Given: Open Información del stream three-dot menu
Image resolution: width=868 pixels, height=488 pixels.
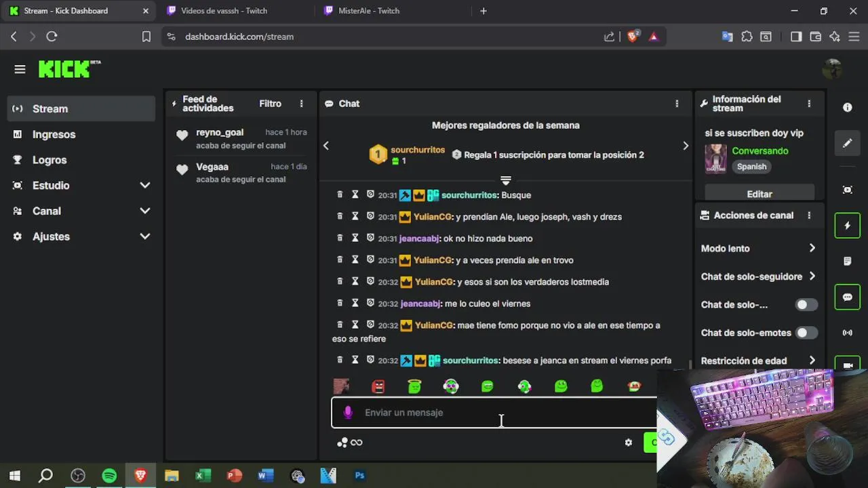Looking at the screenshot, I should [x=809, y=104].
